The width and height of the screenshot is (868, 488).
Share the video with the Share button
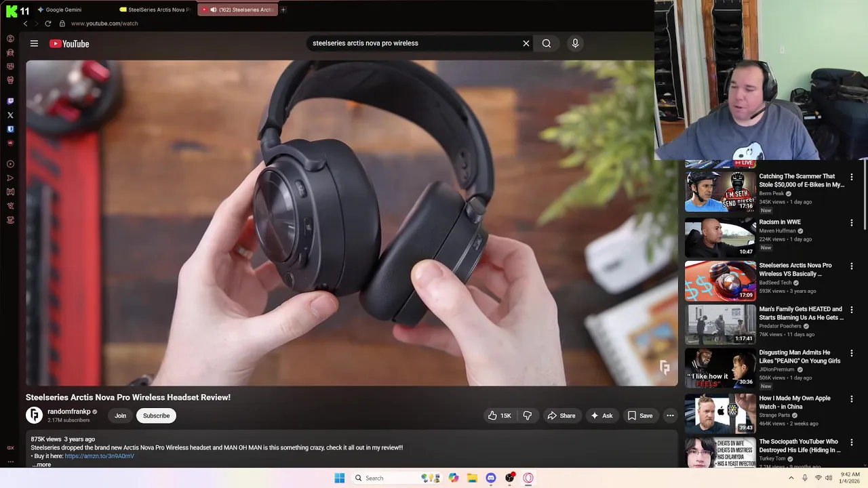pyautogui.click(x=561, y=415)
